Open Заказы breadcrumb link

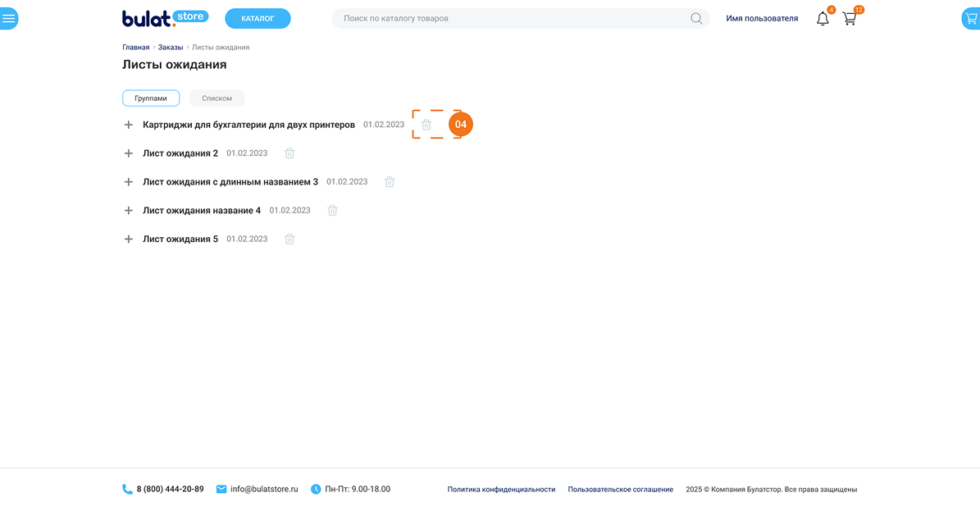coord(171,48)
